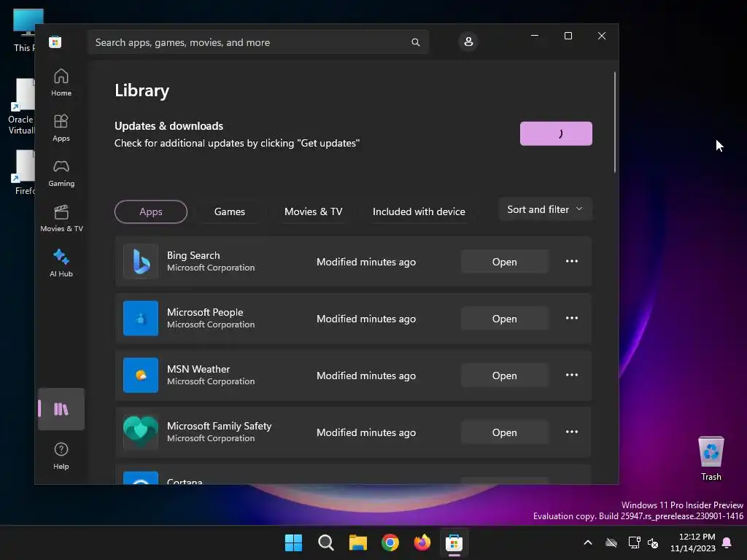747x560 pixels.
Task: Show hidden tray icons chevron
Action: [x=588, y=542]
